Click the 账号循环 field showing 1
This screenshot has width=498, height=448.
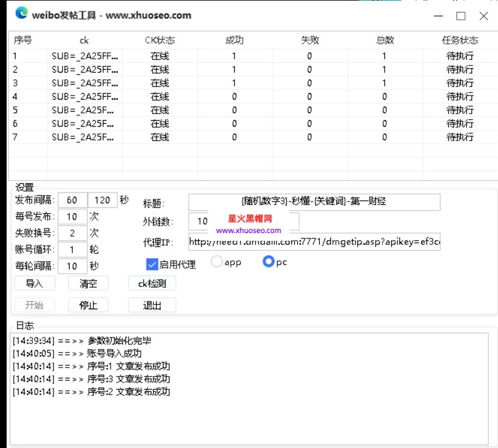(73, 250)
